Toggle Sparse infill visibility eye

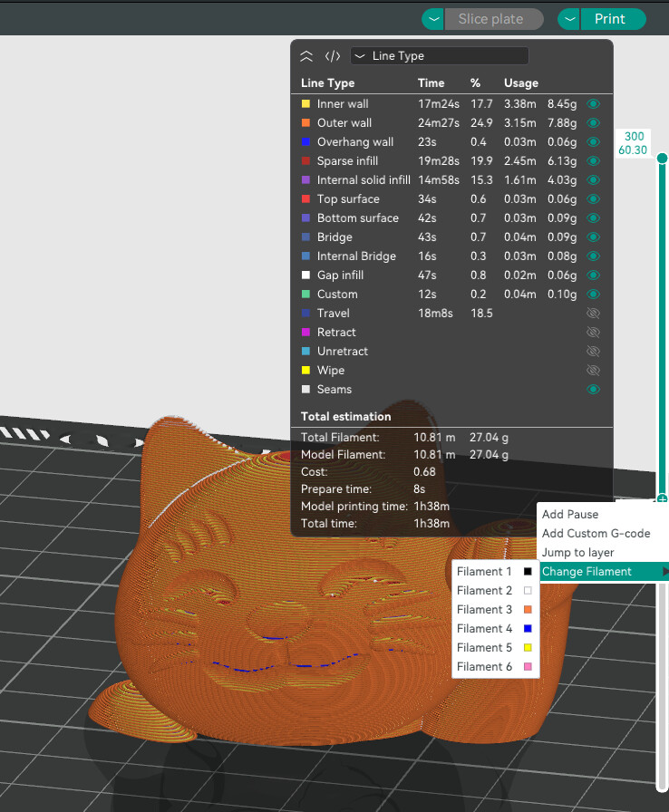tap(594, 161)
